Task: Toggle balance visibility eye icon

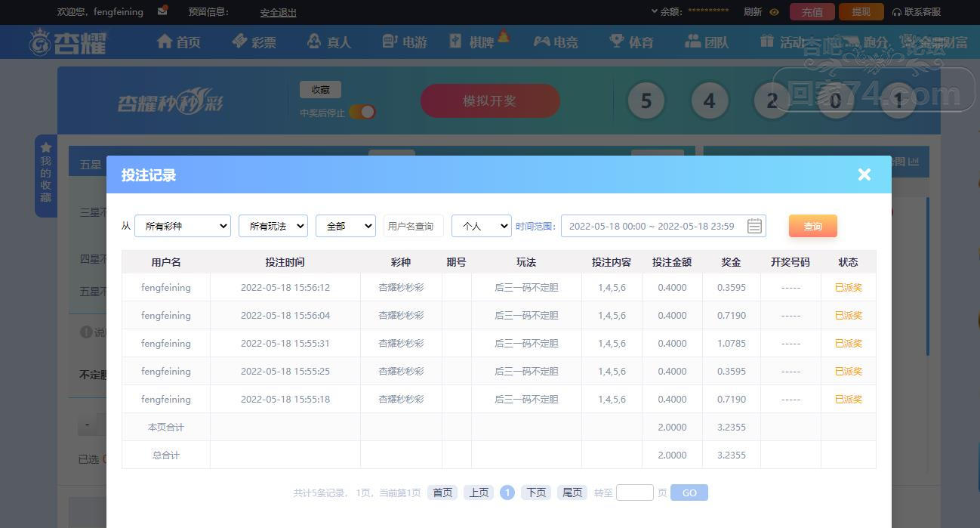Action: [x=774, y=12]
